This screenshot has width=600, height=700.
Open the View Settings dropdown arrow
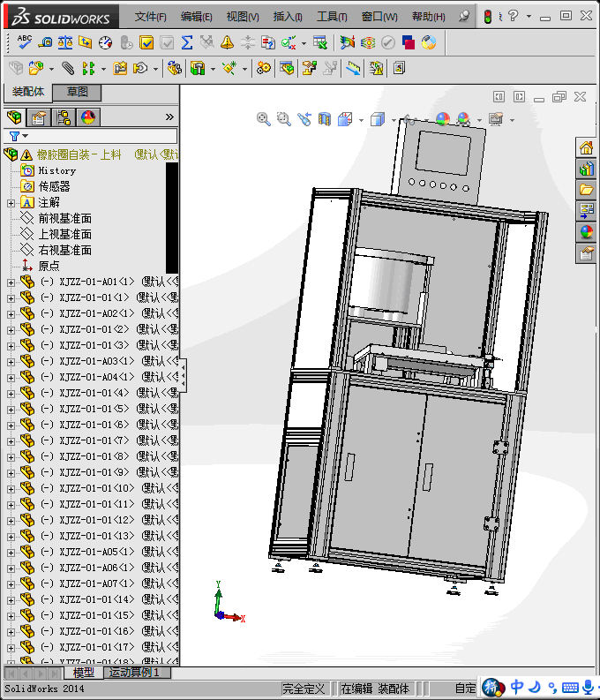[512, 120]
